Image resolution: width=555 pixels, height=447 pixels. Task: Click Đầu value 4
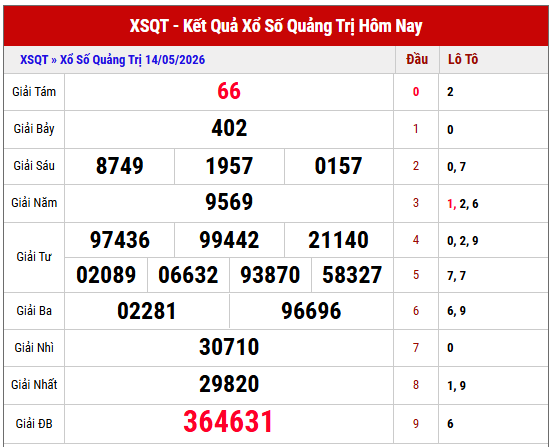tap(416, 240)
